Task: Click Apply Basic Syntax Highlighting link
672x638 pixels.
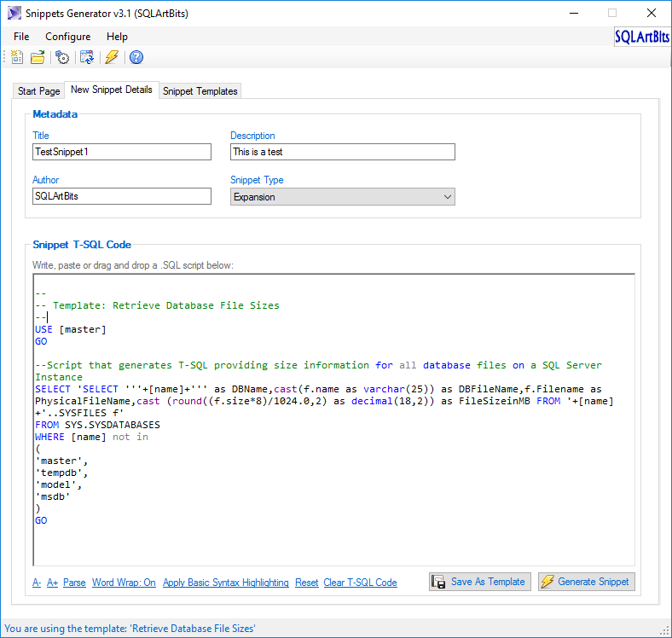Action: [225, 583]
